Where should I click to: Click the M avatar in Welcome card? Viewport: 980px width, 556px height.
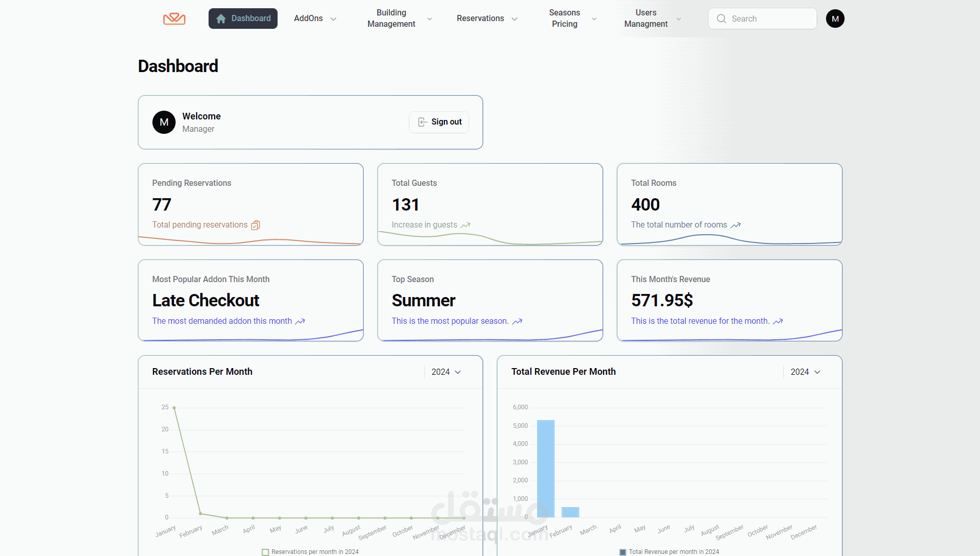point(164,122)
